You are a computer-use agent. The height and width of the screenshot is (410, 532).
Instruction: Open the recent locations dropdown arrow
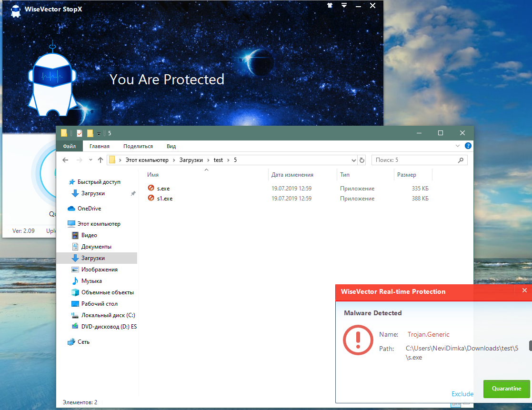(90, 160)
